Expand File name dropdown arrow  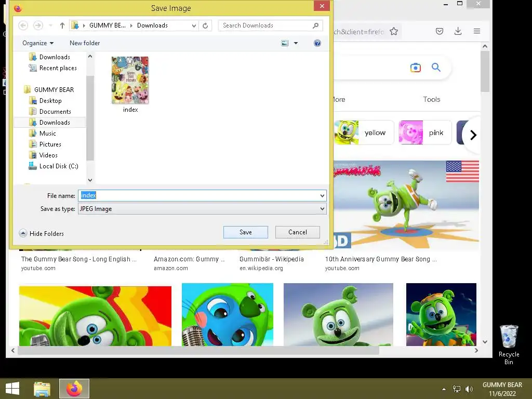coord(322,195)
